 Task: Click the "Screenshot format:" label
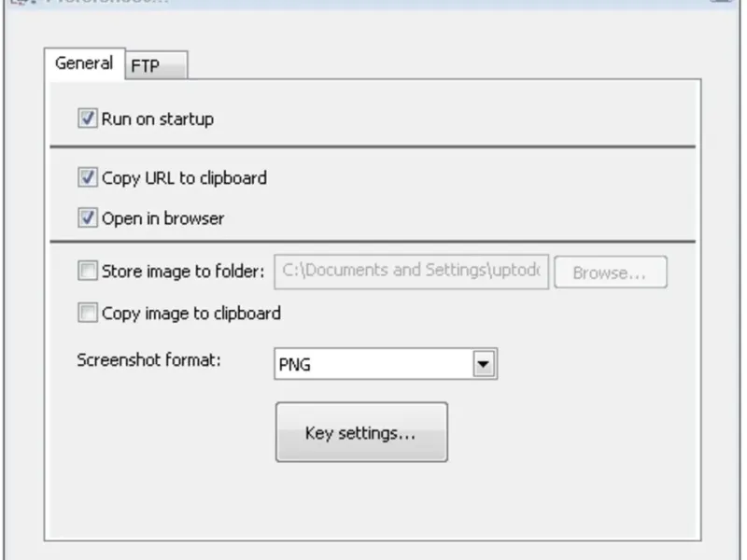(148, 359)
